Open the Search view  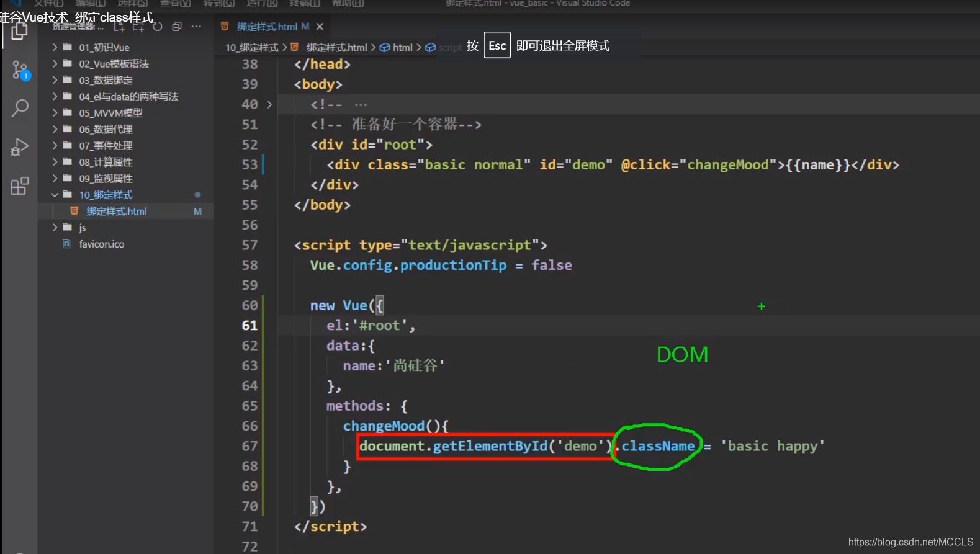[20, 109]
